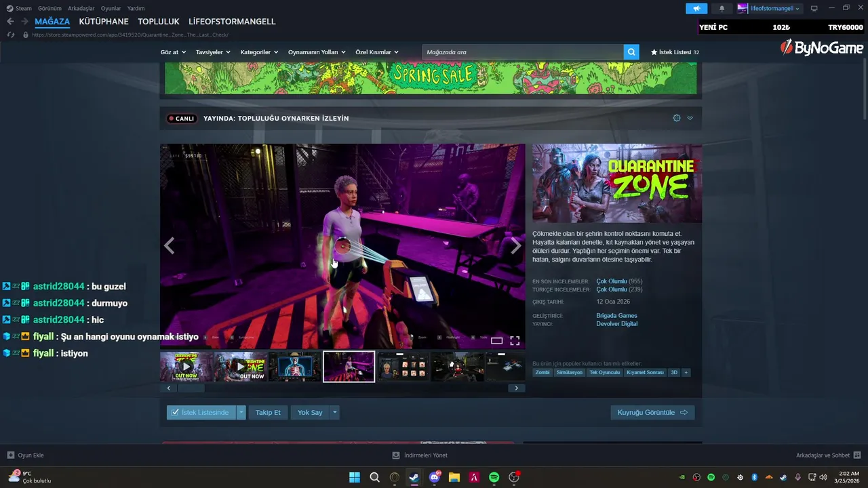Image resolution: width=868 pixels, height=488 pixels.
Task: Click the blue search magnifier button
Action: (631, 52)
